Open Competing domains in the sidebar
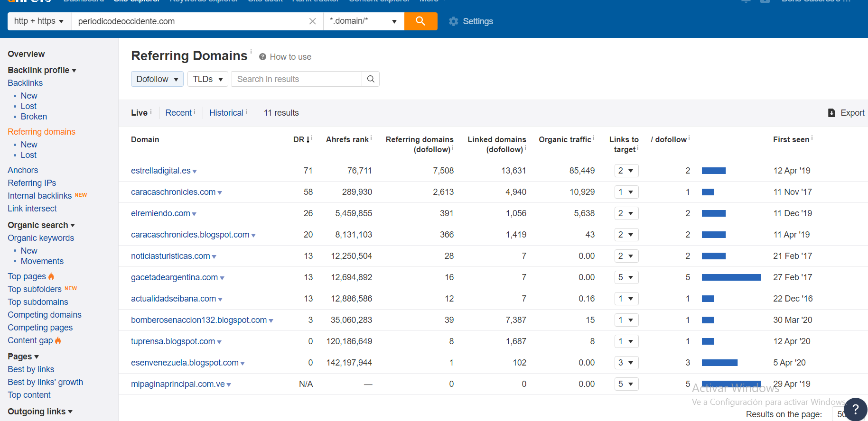This screenshot has height=421, width=868. tap(45, 315)
